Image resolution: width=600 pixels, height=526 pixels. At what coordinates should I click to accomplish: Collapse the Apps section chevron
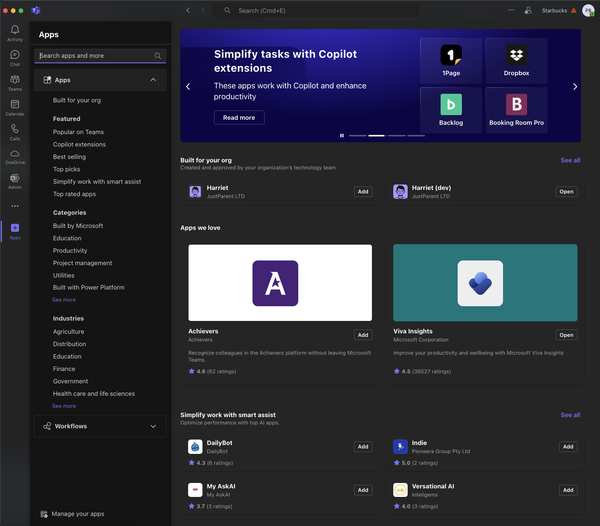(x=153, y=79)
